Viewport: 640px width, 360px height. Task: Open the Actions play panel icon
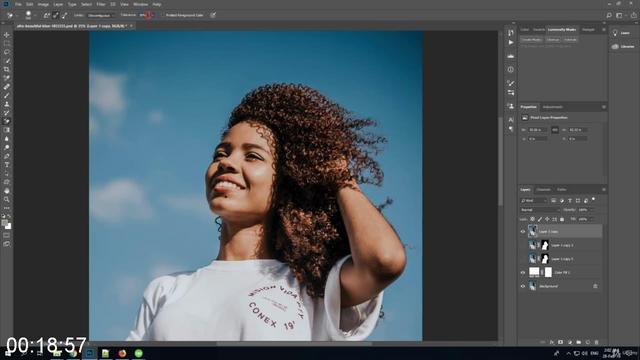(x=511, y=42)
